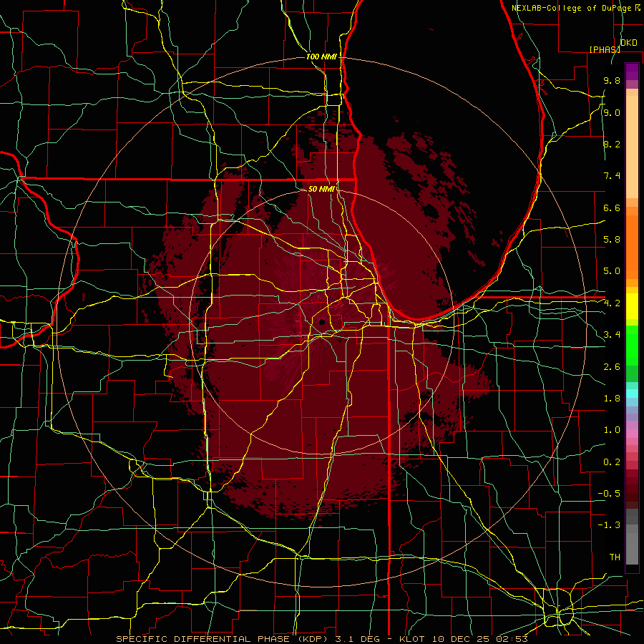The width and height of the screenshot is (644, 644).
Task: Click the 5.0 value on the scale
Action: pos(612,271)
